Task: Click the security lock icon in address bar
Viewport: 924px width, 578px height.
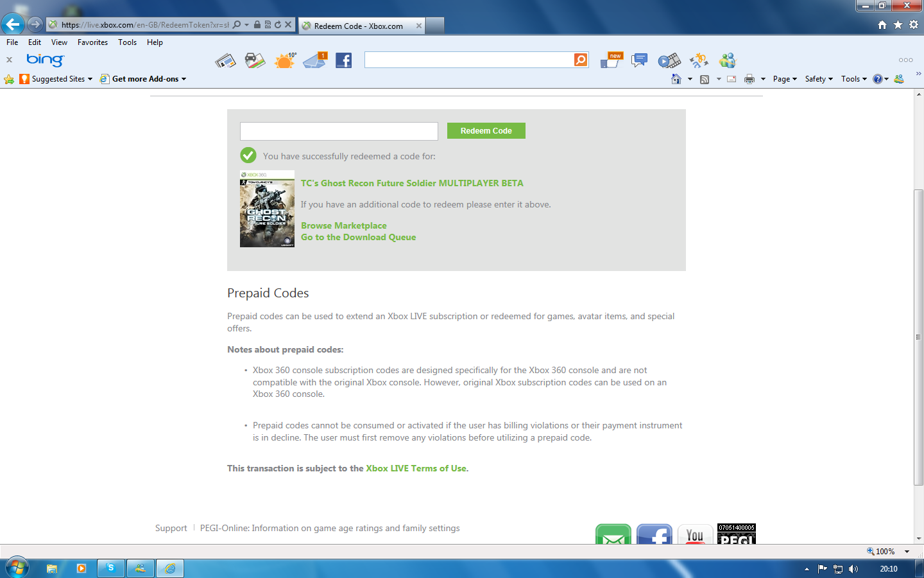Action: [257, 24]
